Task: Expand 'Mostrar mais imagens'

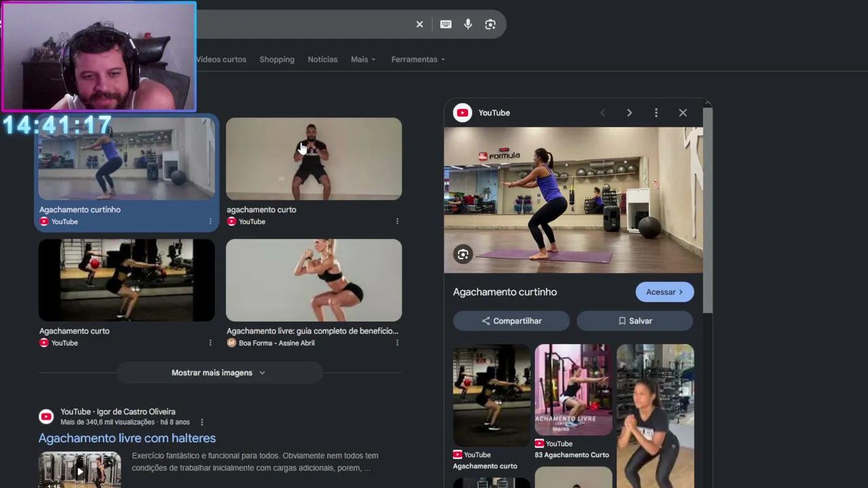Action: click(x=218, y=373)
